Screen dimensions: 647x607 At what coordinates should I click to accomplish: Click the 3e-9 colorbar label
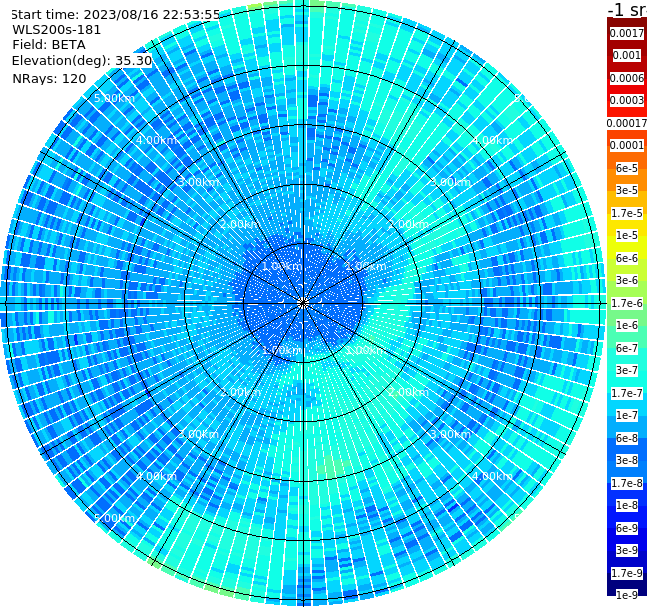[627, 550]
